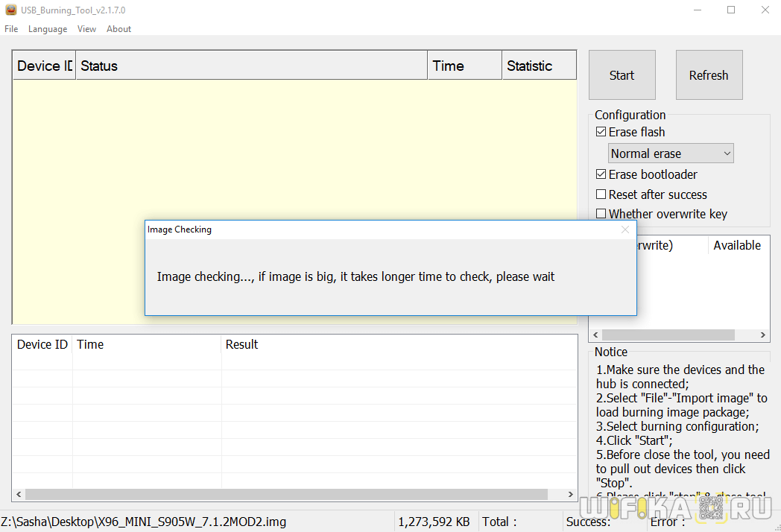
Task: Close the Image Checking dialog
Action: click(625, 229)
